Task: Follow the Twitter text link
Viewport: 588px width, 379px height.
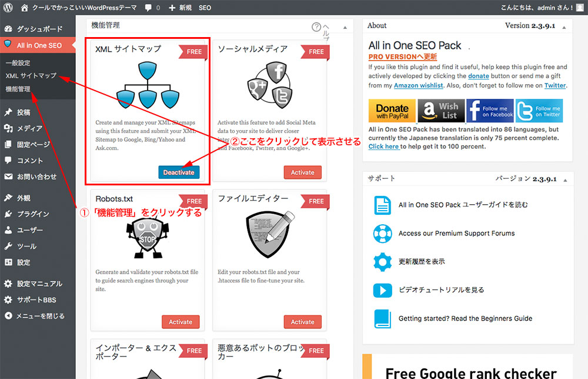Action: [555, 85]
